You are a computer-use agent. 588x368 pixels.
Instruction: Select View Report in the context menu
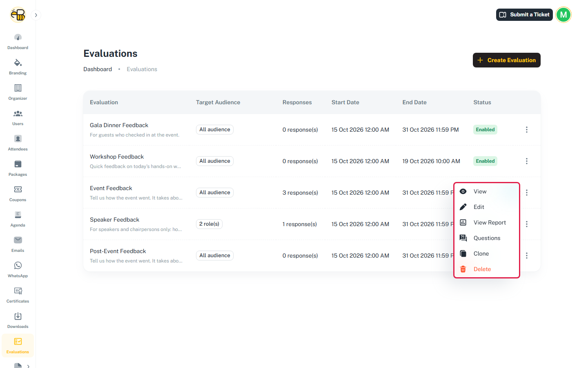487,222
